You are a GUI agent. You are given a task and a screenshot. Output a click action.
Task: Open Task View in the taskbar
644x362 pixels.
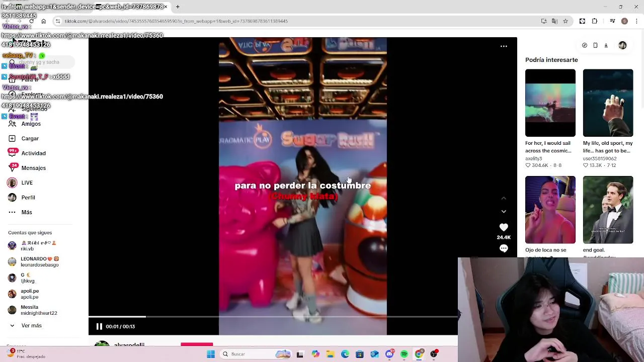[300, 354]
